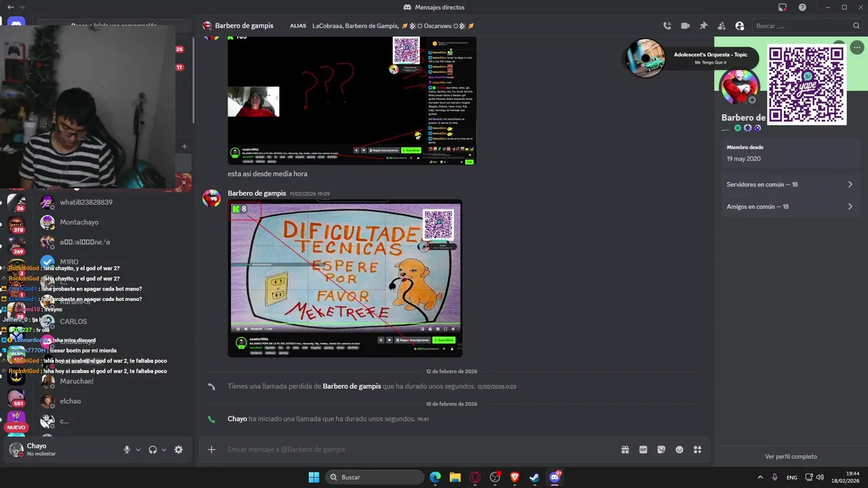
Task: Open ENG language switcher
Action: click(x=792, y=477)
